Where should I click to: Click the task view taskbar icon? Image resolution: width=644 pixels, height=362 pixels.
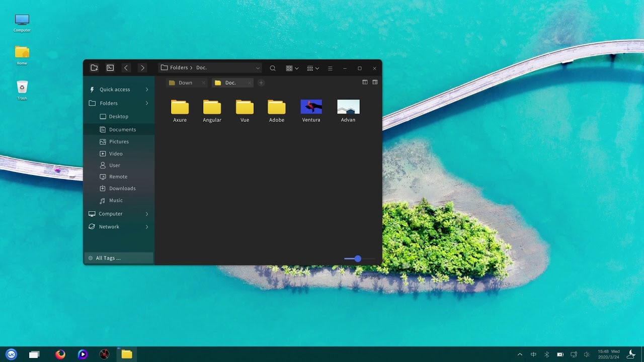coord(34,354)
